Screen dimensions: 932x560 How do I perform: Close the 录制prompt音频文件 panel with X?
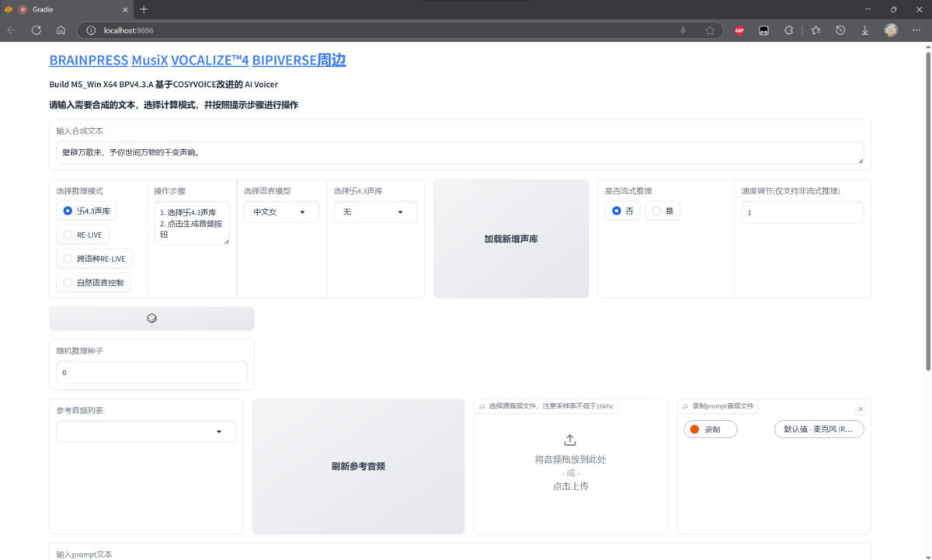(860, 409)
